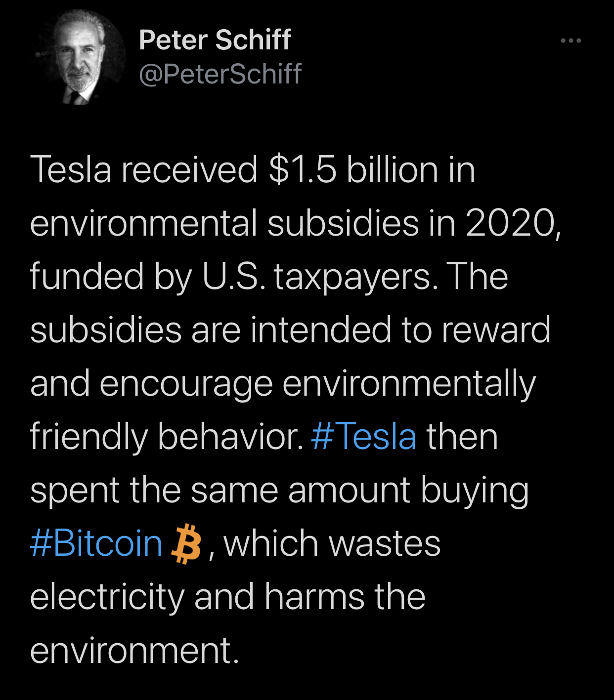The width and height of the screenshot is (614, 700).
Task: Open the #Bitcoin hashtag link
Action: pyautogui.click(x=96, y=543)
